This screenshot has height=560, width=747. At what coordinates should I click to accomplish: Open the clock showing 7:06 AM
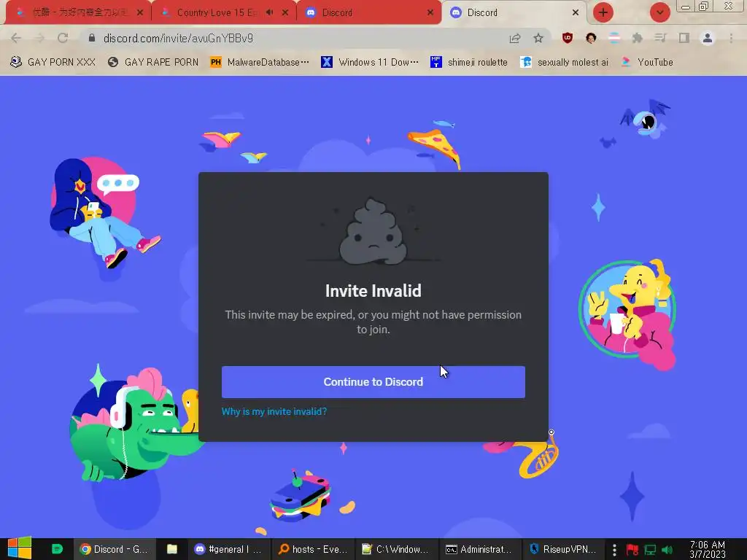click(x=708, y=549)
